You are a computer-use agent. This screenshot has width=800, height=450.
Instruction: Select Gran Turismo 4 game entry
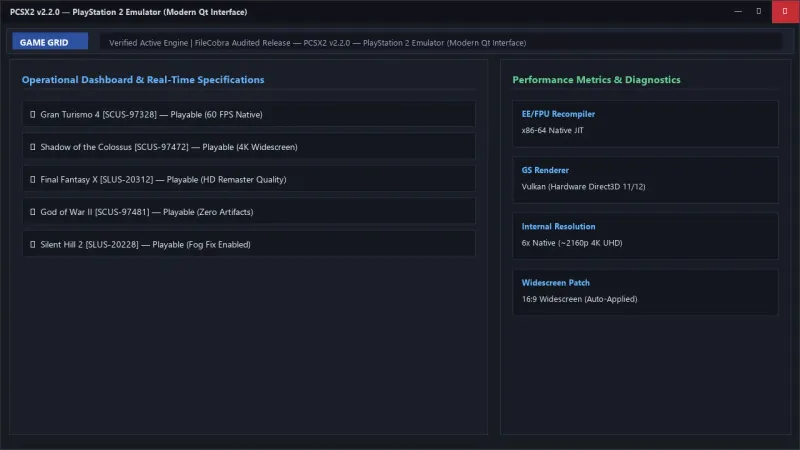point(249,114)
